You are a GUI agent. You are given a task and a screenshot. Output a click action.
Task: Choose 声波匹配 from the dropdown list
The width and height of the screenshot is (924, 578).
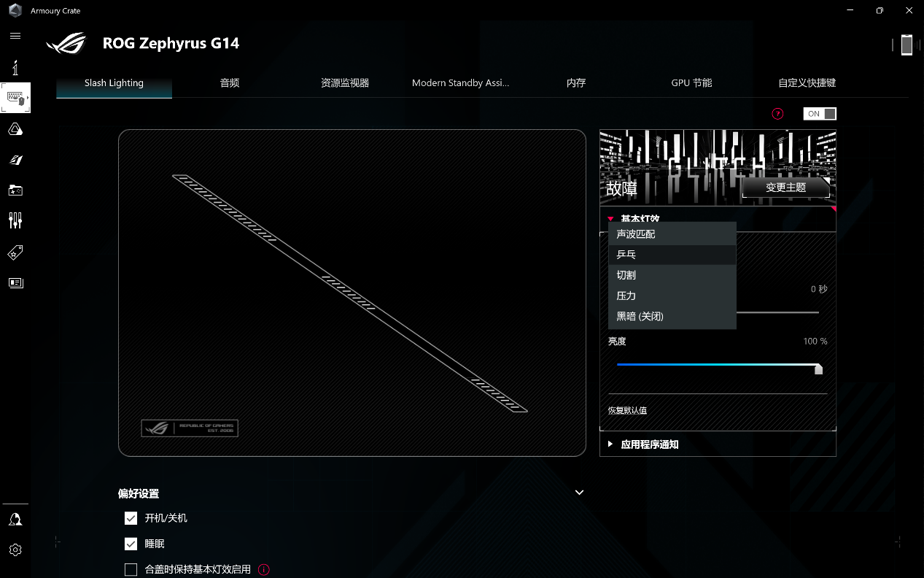click(x=672, y=234)
